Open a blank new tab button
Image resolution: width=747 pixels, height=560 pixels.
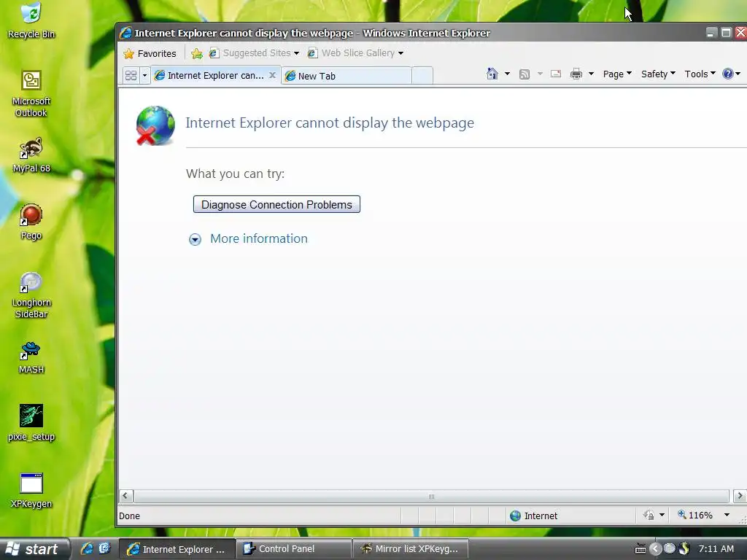point(422,76)
